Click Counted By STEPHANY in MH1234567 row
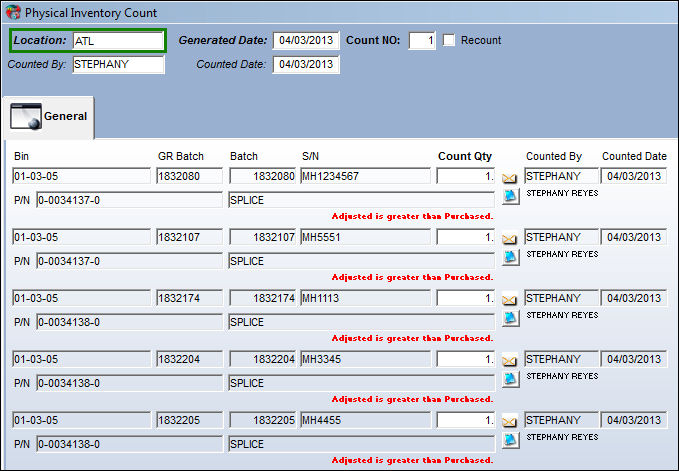 pyautogui.click(x=561, y=176)
